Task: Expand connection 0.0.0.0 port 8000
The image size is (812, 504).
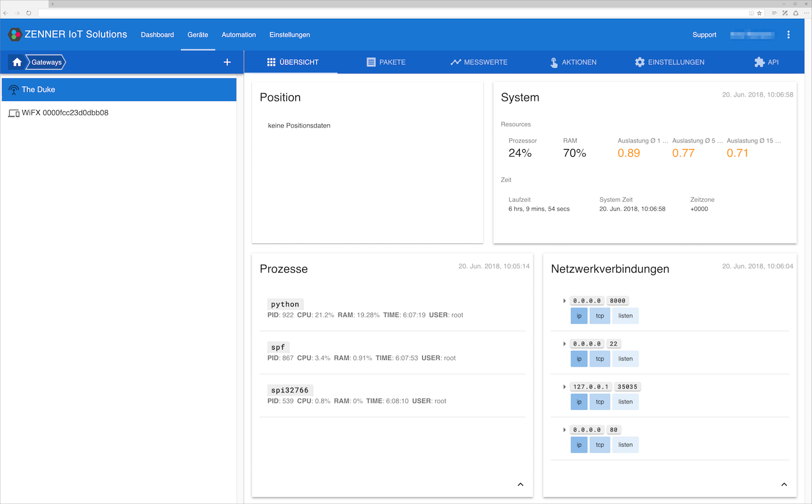Action: 564,301
